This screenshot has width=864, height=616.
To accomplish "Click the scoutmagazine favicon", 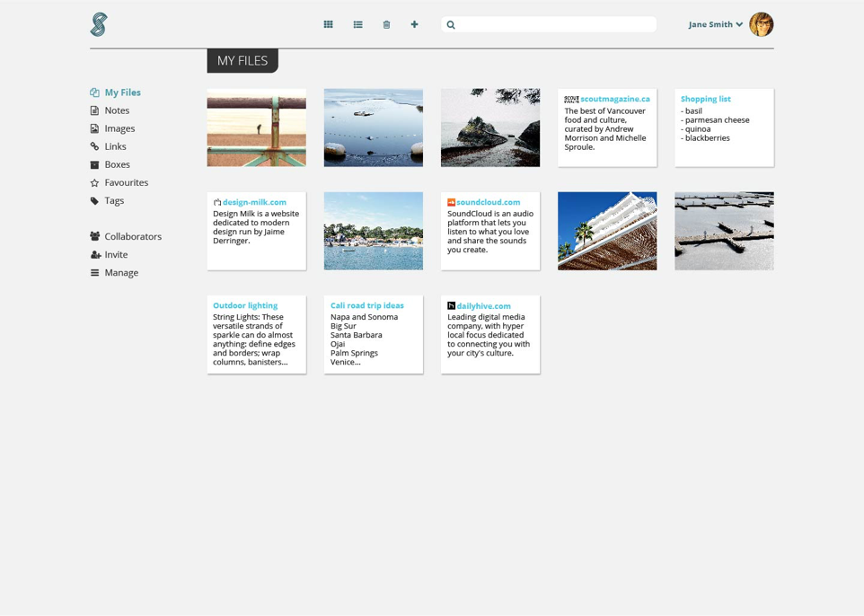I will point(571,99).
